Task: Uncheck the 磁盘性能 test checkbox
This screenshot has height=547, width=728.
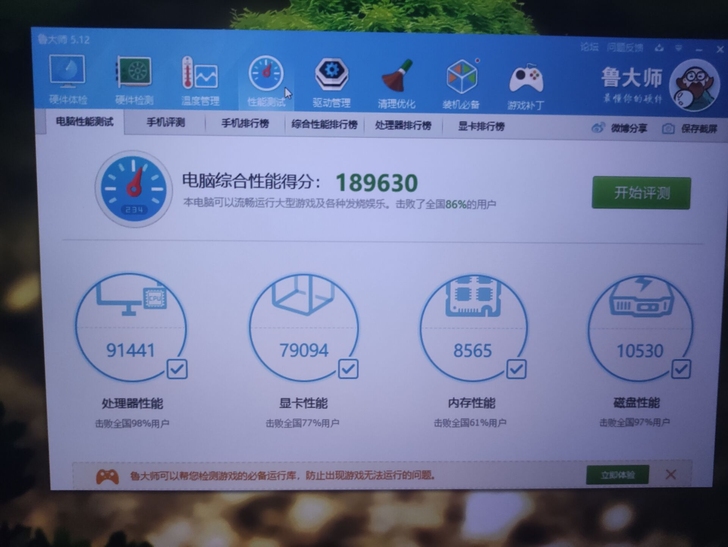Action: tap(681, 369)
